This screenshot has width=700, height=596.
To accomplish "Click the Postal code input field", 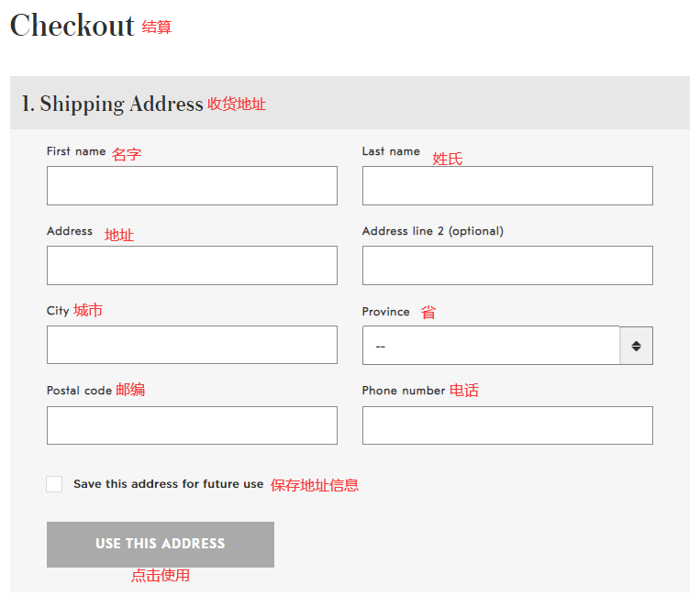I will pyautogui.click(x=192, y=425).
